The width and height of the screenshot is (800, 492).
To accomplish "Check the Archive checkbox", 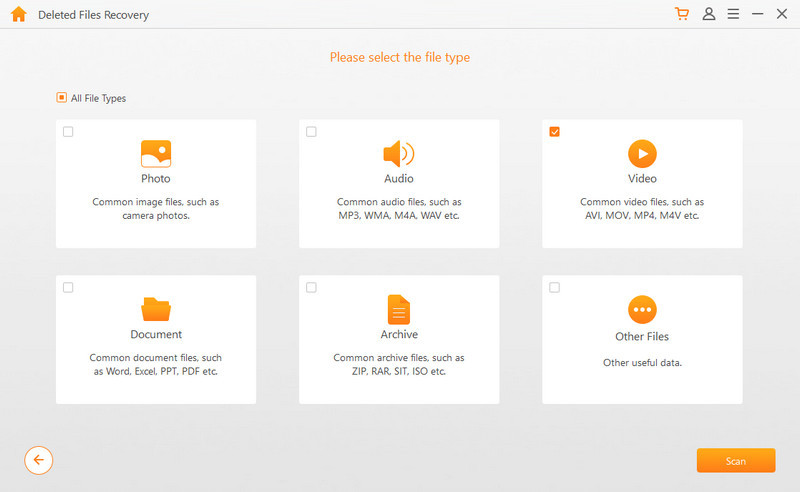I will tap(311, 287).
